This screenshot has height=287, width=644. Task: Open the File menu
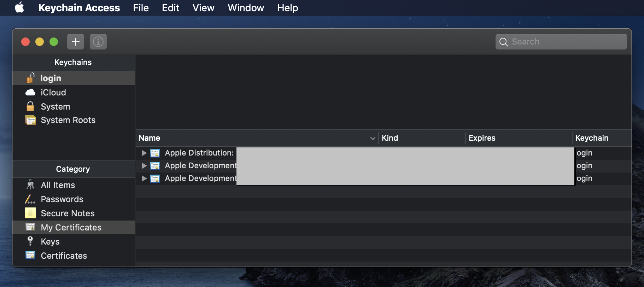pos(141,8)
